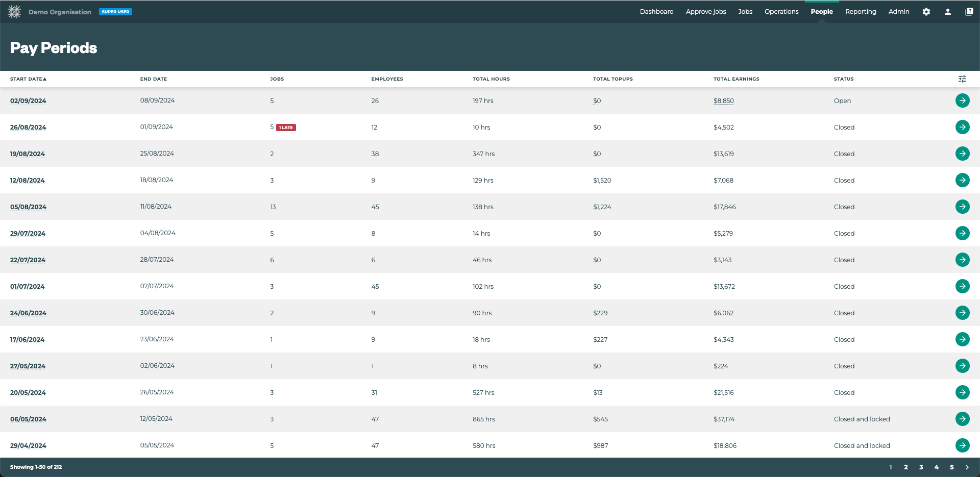Open the Reporting menu
This screenshot has width=980, height=477.
pyautogui.click(x=861, y=12)
